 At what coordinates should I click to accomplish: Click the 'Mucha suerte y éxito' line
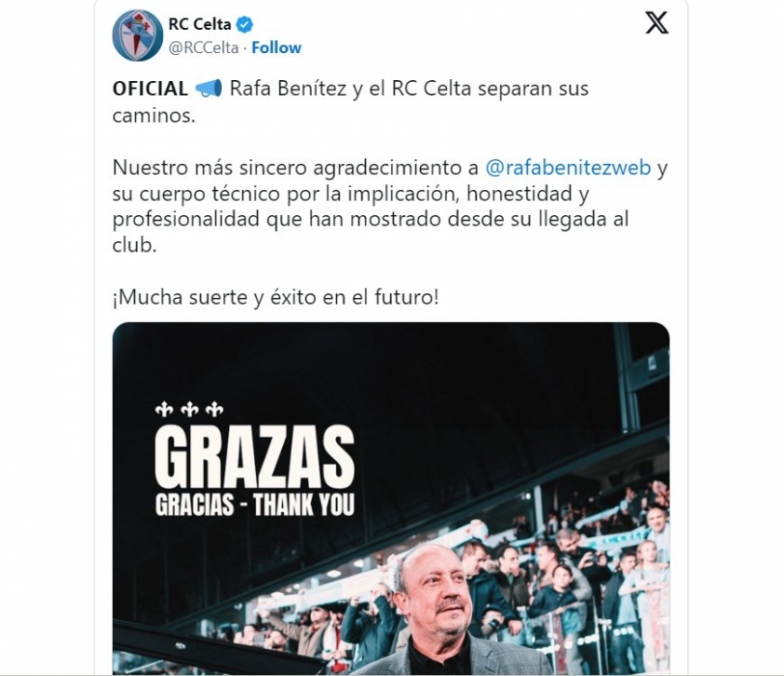click(276, 298)
